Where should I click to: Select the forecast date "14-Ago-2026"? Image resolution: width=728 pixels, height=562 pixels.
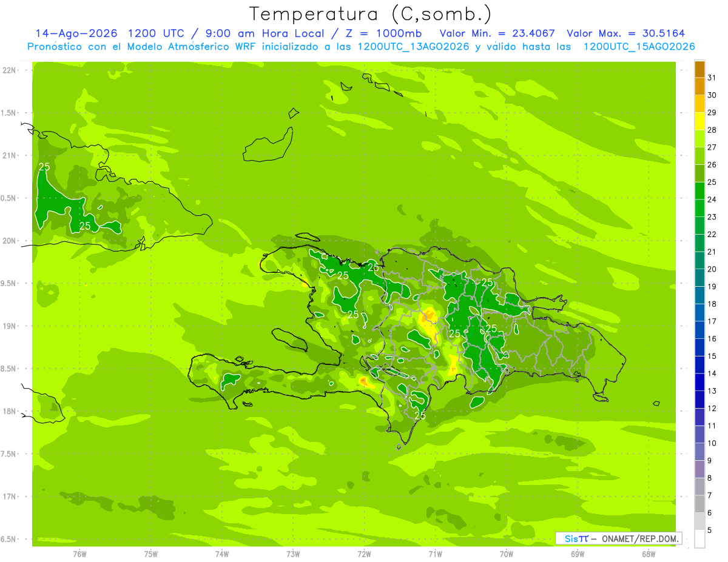76,33
